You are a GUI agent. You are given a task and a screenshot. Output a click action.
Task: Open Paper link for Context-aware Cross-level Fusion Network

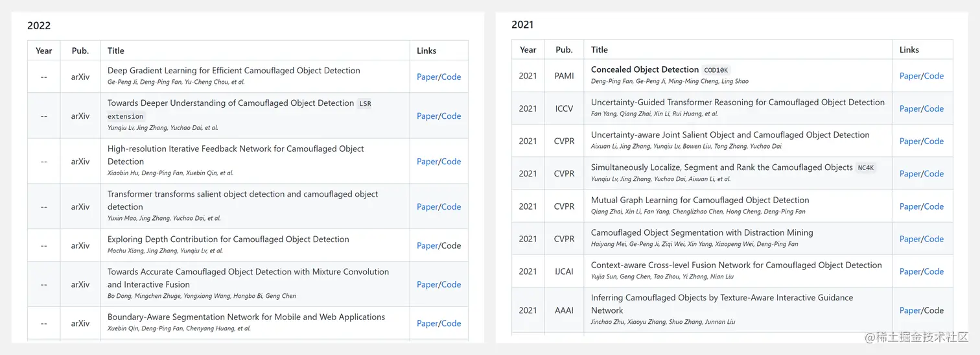tap(910, 272)
